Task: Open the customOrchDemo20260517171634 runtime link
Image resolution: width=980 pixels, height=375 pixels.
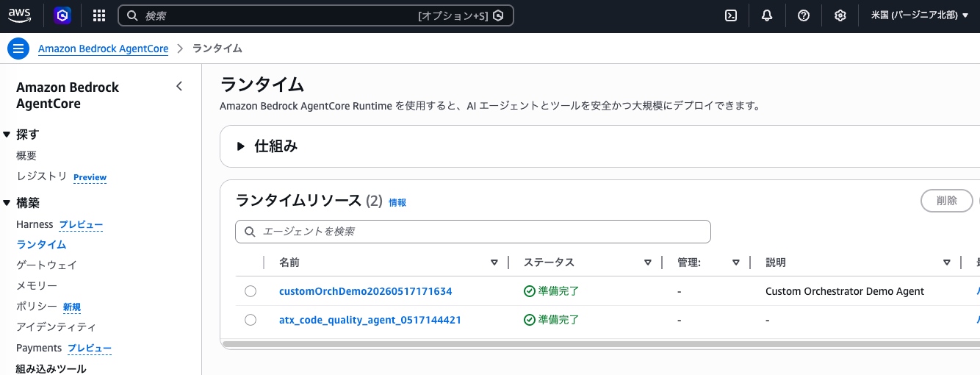Action: tap(365, 291)
